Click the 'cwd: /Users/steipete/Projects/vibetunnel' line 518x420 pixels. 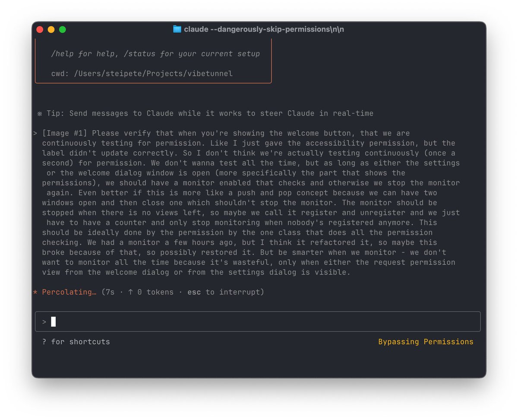142,74
